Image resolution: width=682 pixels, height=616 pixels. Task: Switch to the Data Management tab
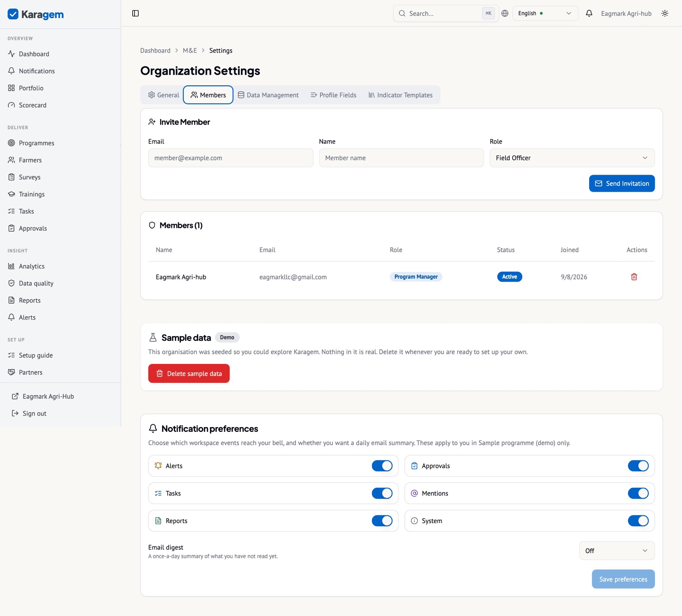coord(268,95)
